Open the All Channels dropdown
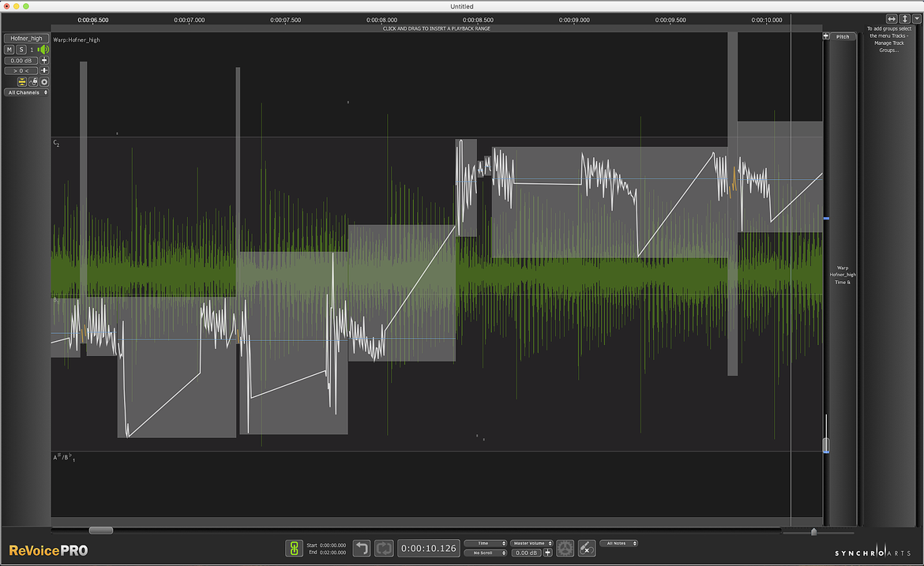The height and width of the screenshot is (566, 924). coord(27,92)
